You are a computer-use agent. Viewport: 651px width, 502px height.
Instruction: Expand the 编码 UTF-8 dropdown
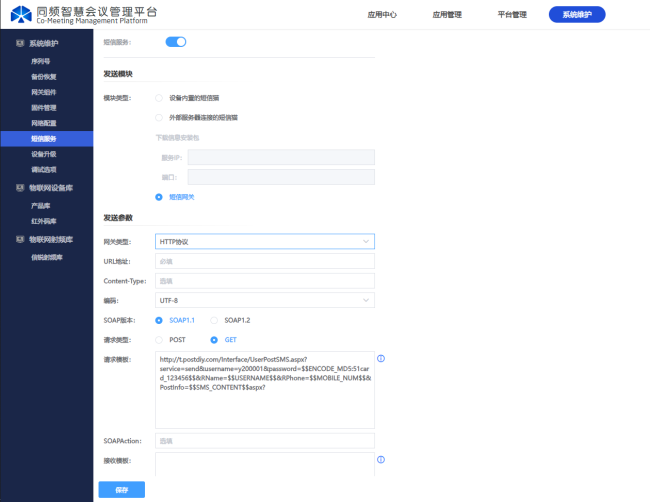[265, 300]
